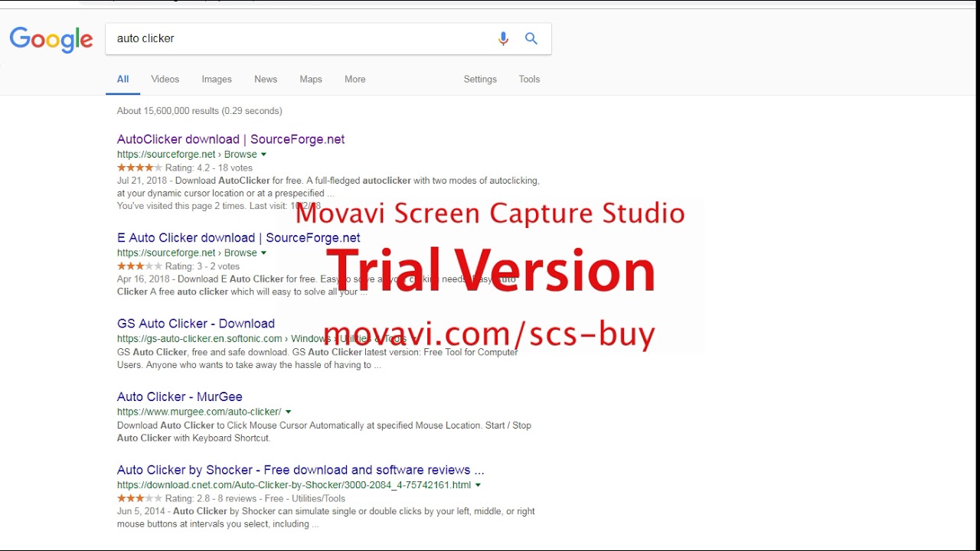Click star rating of Auto Clicker by Shocker
The image size is (980, 551).
pyautogui.click(x=139, y=498)
